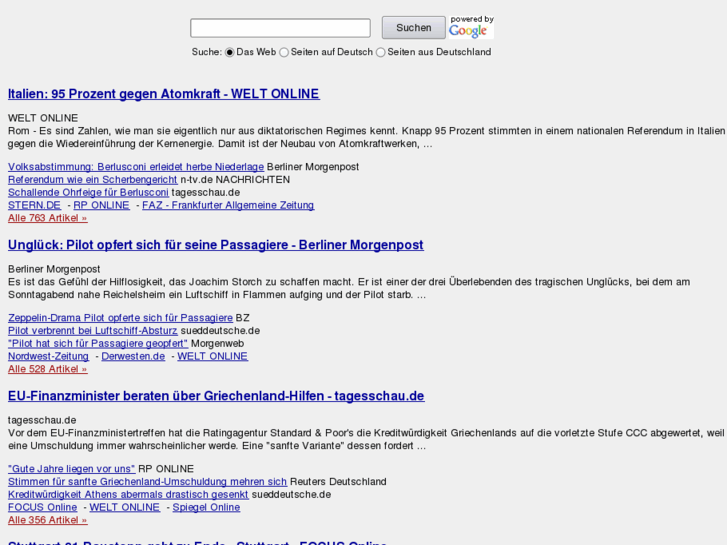Screen dimensions: 727x545
Task: Select the Seiten auf Deutsch radio button
Action: [x=284, y=52]
